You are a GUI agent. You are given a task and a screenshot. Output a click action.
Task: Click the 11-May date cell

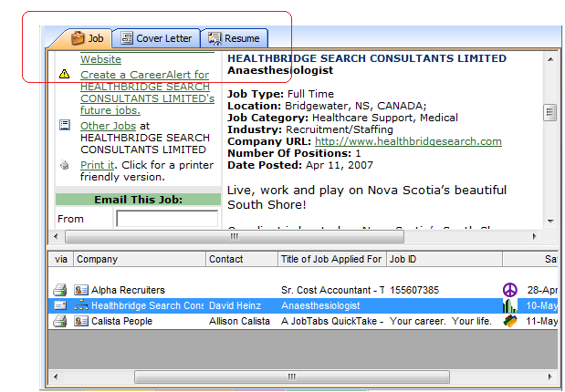(x=541, y=321)
